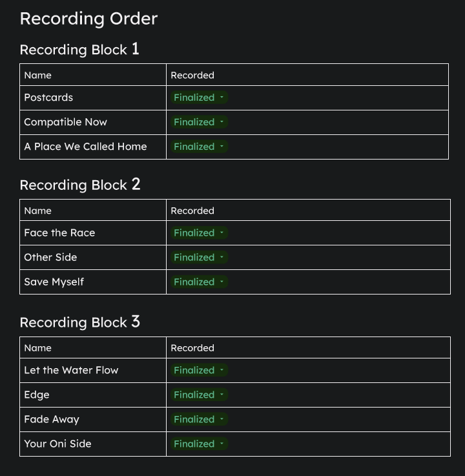Click the Recording Order page title

pos(88,19)
